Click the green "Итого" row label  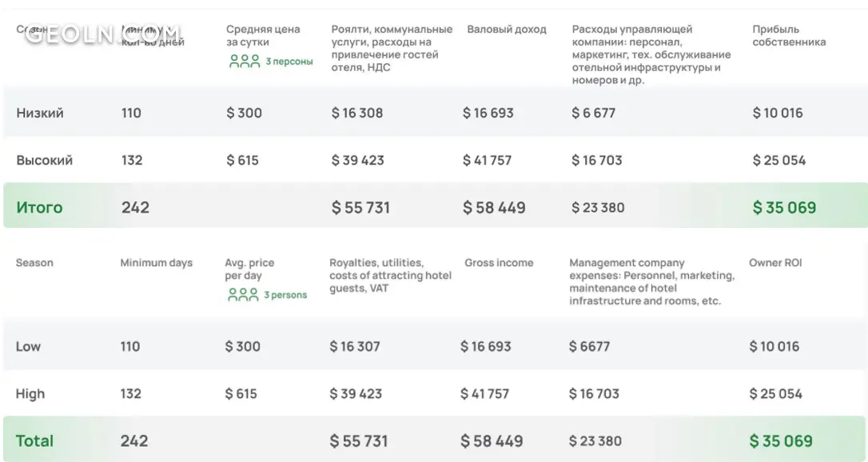tap(39, 207)
